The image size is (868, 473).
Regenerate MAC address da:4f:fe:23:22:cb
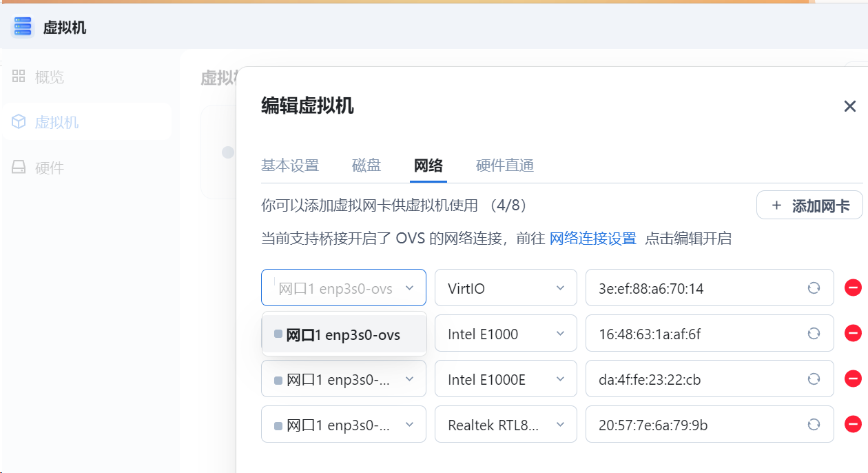tap(814, 379)
